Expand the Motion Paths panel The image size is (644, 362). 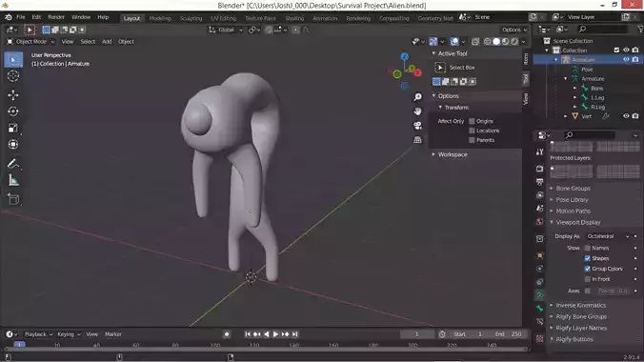[573, 211]
